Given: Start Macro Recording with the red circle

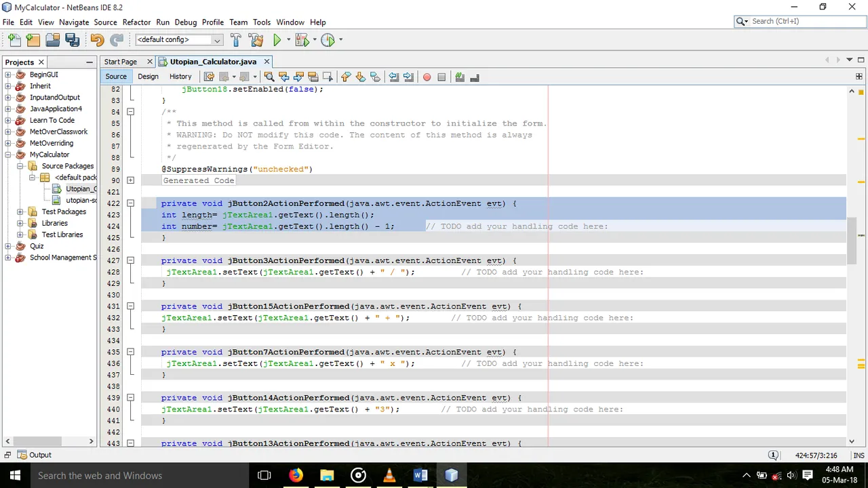Looking at the screenshot, I should point(427,77).
